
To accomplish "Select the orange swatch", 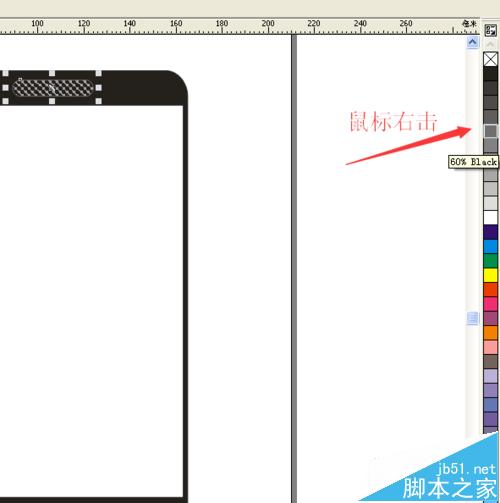I will [490, 332].
